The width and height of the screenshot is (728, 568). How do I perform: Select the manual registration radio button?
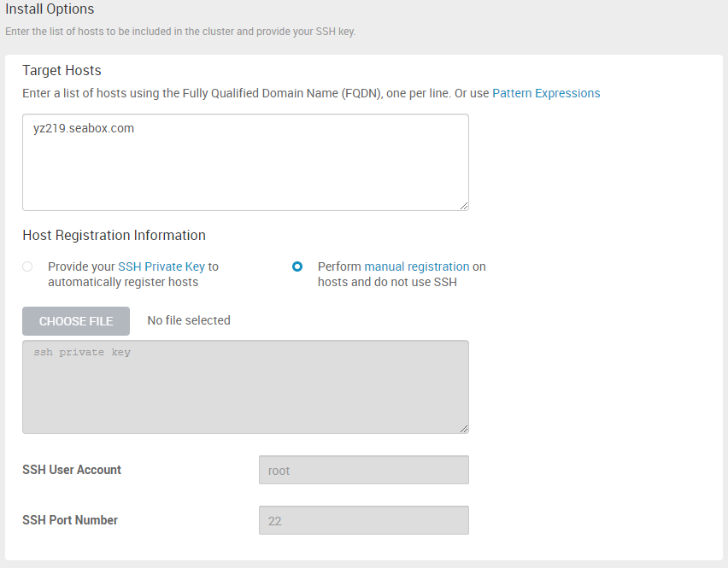pyautogui.click(x=297, y=266)
